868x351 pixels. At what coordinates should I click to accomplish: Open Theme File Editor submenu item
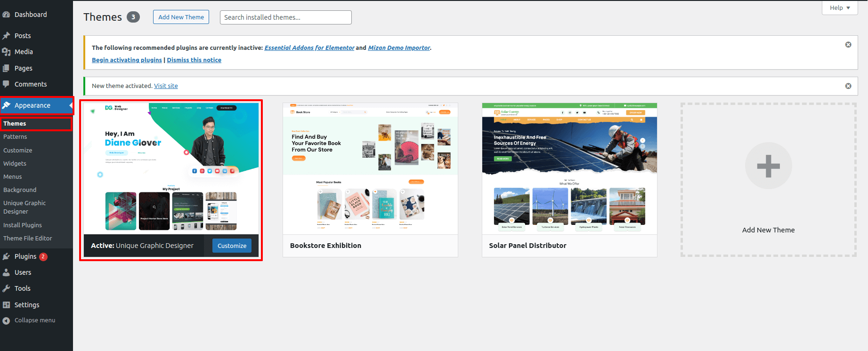coord(27,239)
